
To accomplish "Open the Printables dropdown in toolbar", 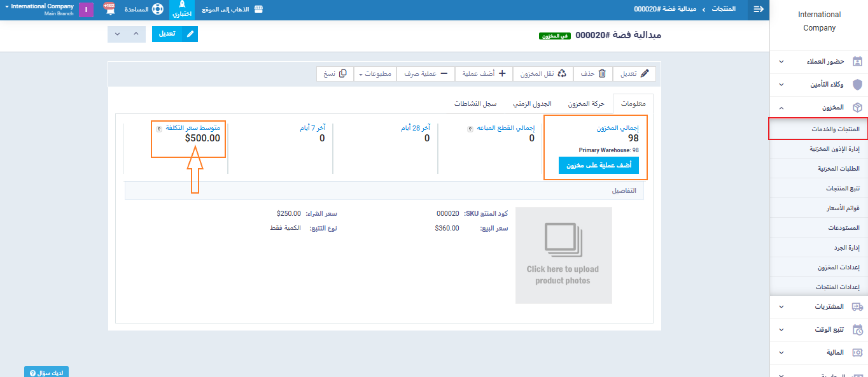I will click(x=375, y=74).
